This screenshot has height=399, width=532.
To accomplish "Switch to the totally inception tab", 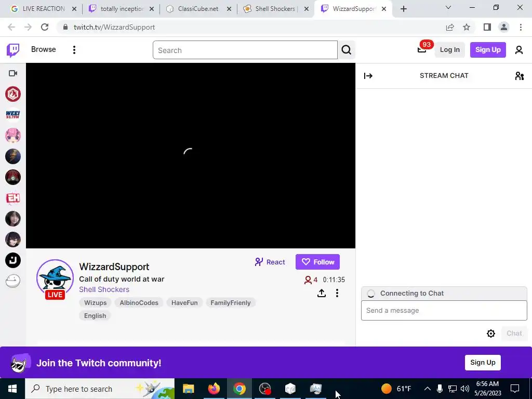I will coord(121,9).
